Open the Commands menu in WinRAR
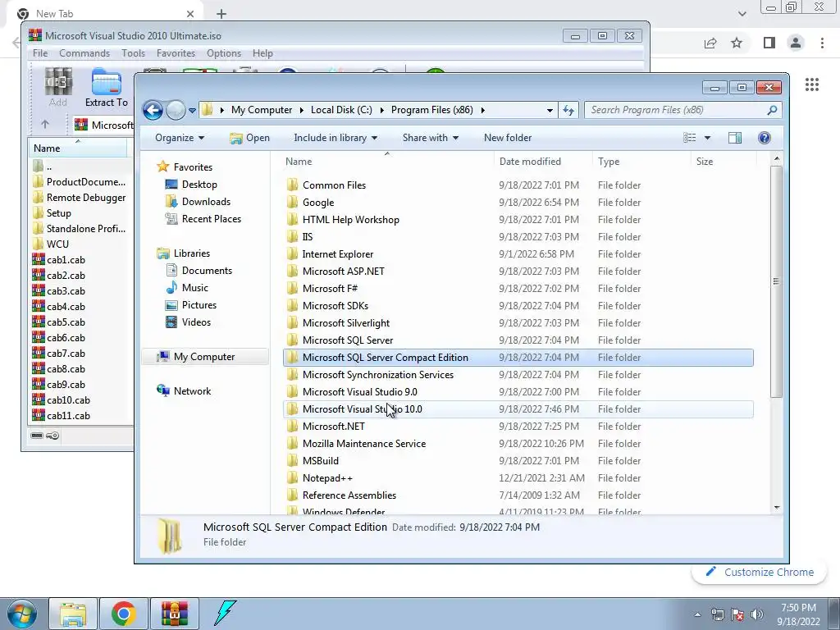840x630 pixels. click(x=84, y=53)
